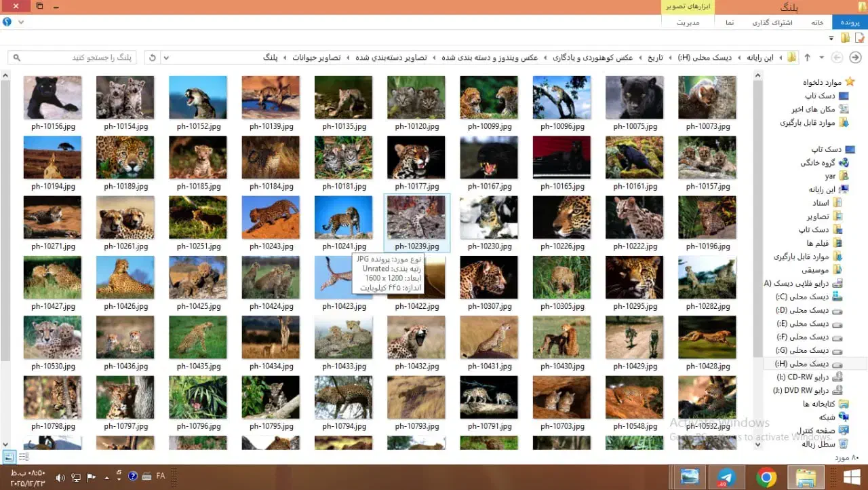Viewport: 868px width, 490px height.
Task: Launch Google Chrome from the taskbar
Action: [766, 477]
